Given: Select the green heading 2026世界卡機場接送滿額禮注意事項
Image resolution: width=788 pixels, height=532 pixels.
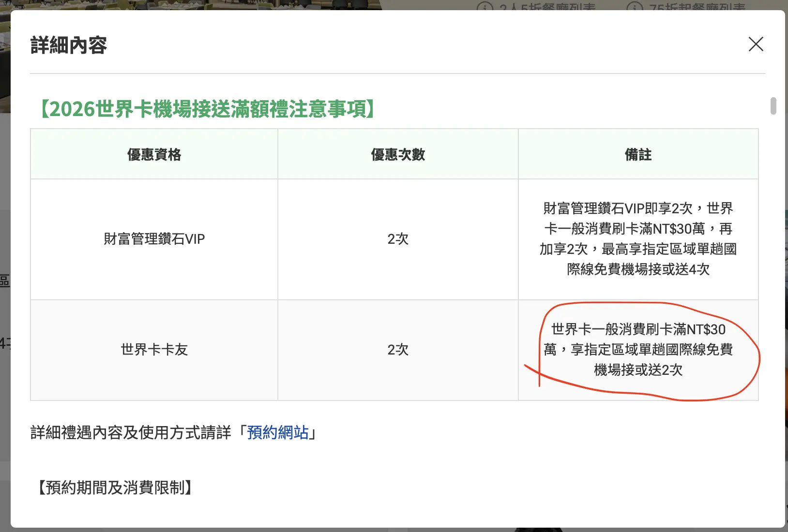Looking at the screenshot, I should (x=207, y=109).
